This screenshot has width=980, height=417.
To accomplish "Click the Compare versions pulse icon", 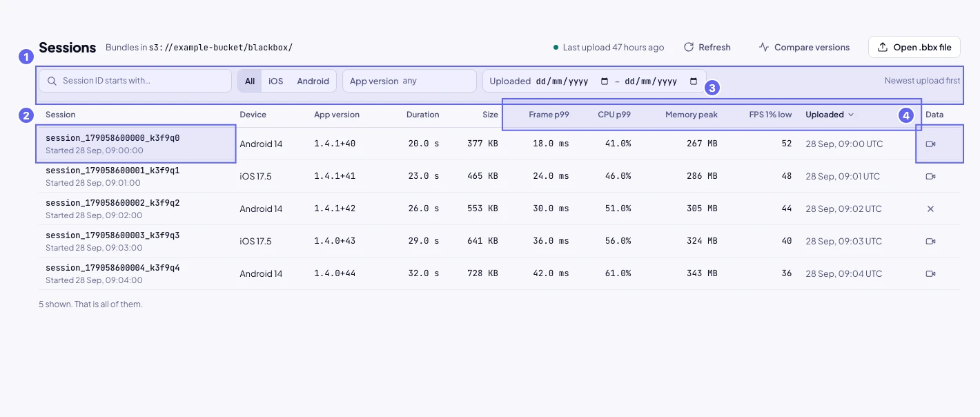I will coord(764,48).
